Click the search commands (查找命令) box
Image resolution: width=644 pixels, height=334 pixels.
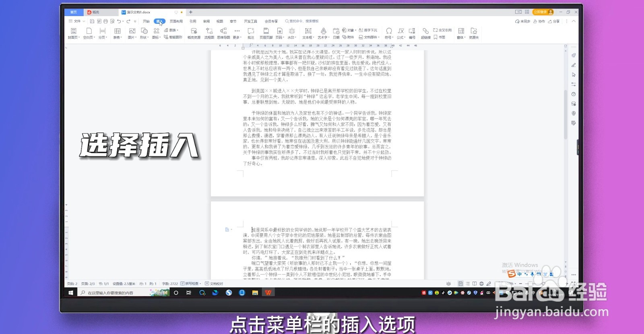(302, 21)
